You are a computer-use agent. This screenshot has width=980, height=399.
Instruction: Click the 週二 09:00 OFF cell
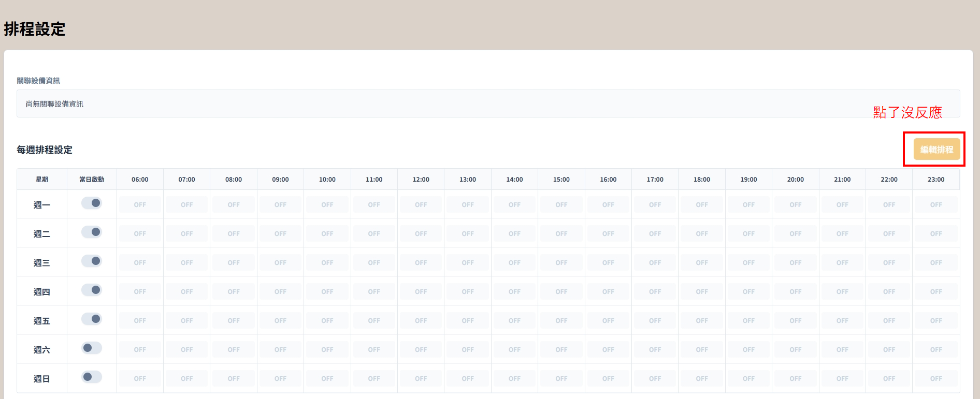(x=280, y=234)
